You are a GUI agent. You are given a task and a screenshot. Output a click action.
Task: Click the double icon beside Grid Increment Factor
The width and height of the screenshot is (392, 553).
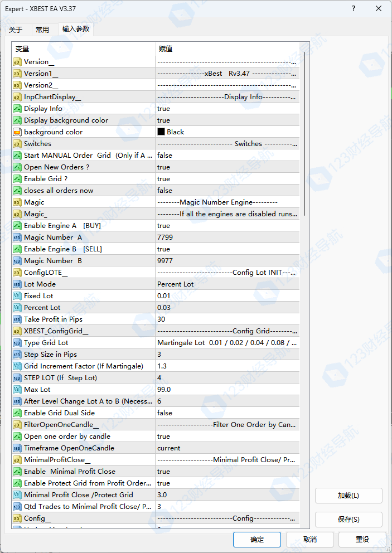[x=17, y=366]
